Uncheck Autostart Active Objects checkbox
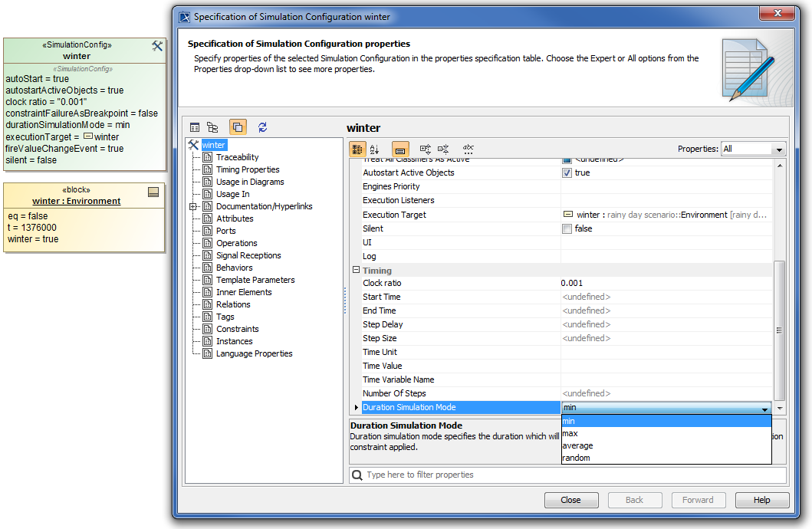 point(567,172)
